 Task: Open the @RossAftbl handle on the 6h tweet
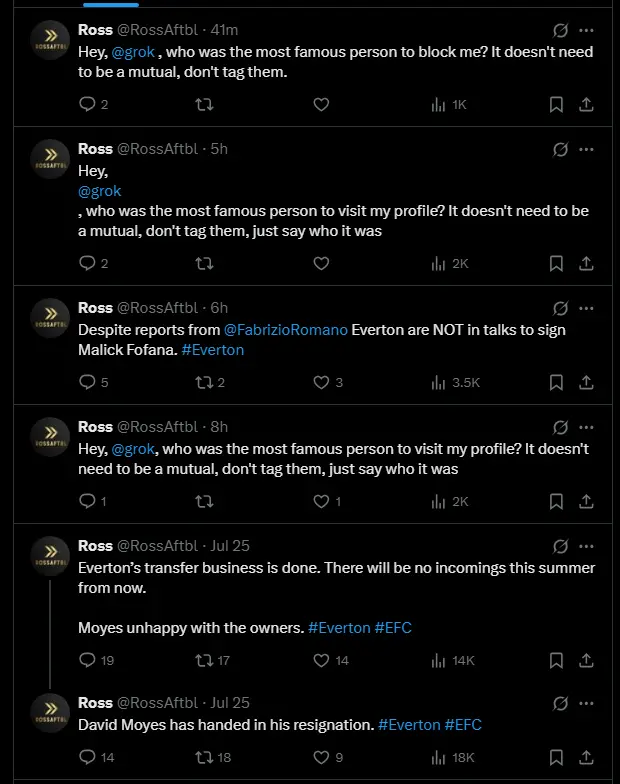coord(159,308)
